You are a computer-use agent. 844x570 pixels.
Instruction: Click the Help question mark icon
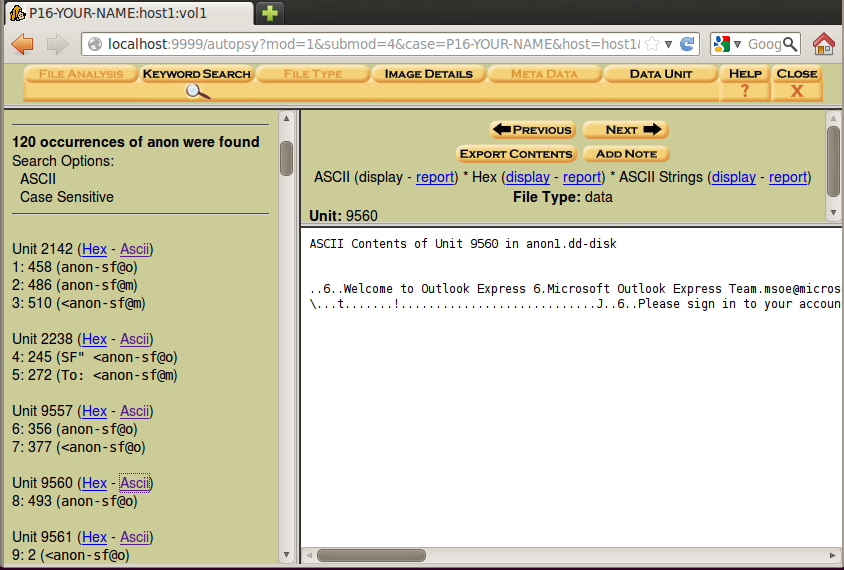click(745, 90)
